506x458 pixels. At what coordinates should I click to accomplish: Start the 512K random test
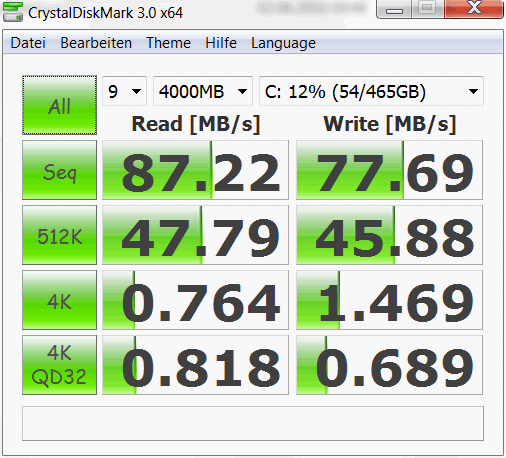pyautogui.click(x=59, y=235)
